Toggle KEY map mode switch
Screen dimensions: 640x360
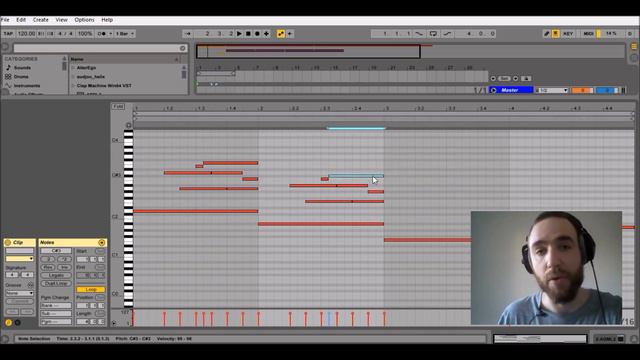click(568, 34)
